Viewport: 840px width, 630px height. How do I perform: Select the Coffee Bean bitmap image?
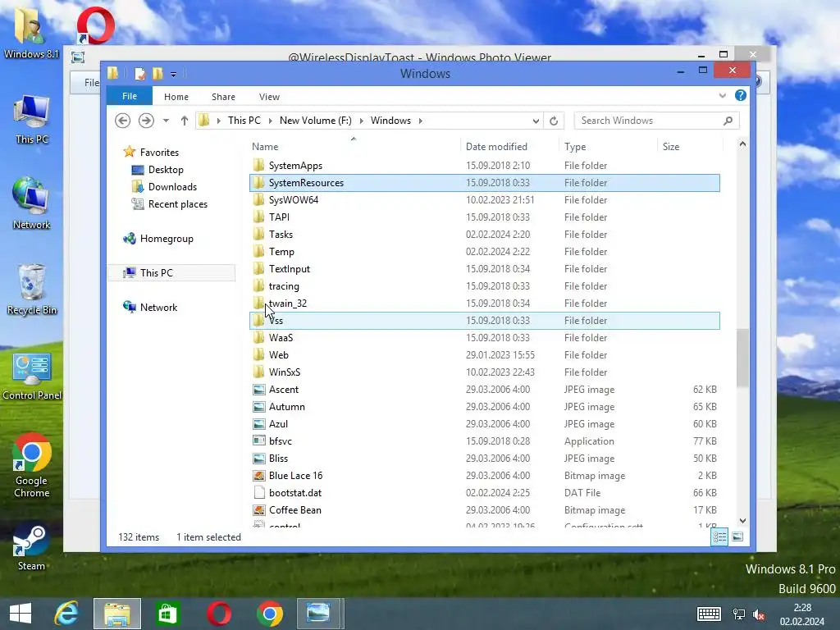click(x=485, y=510)
